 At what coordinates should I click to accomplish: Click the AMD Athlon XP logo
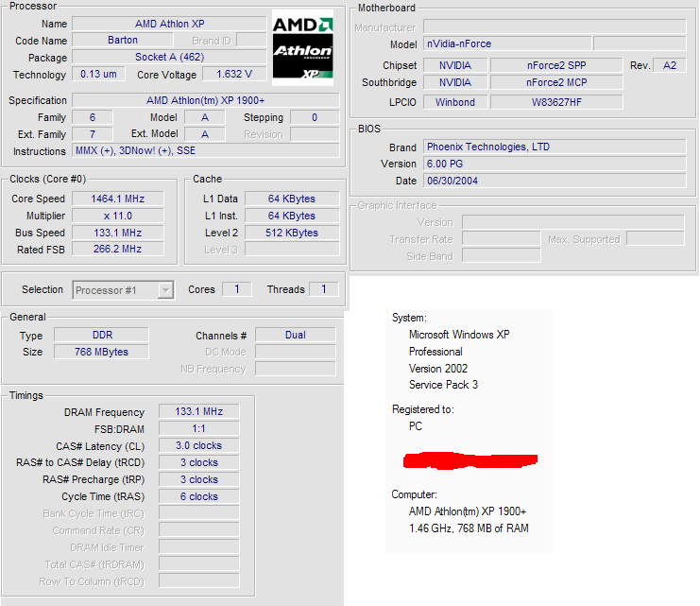coord(302,44)
